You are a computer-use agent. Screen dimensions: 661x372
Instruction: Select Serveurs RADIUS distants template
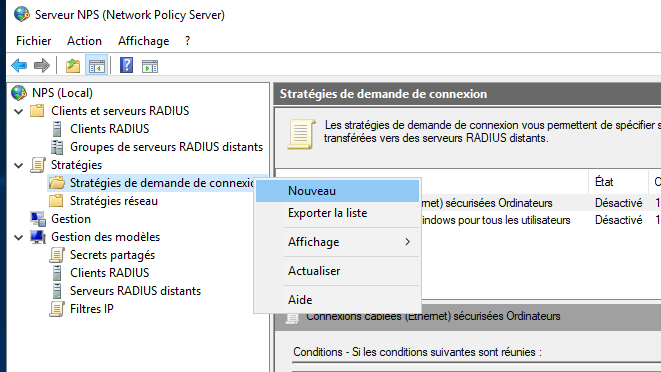[x=135, y=291]
